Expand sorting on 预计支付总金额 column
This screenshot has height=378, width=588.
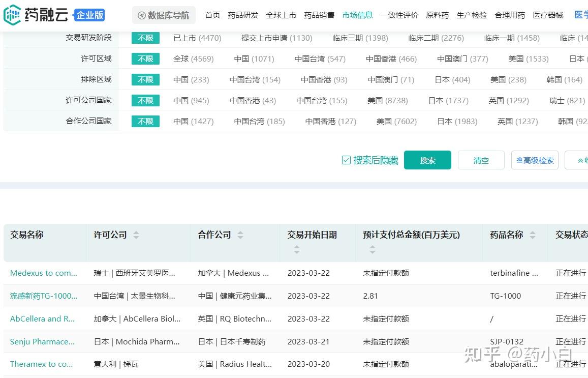tap(373, 249)
